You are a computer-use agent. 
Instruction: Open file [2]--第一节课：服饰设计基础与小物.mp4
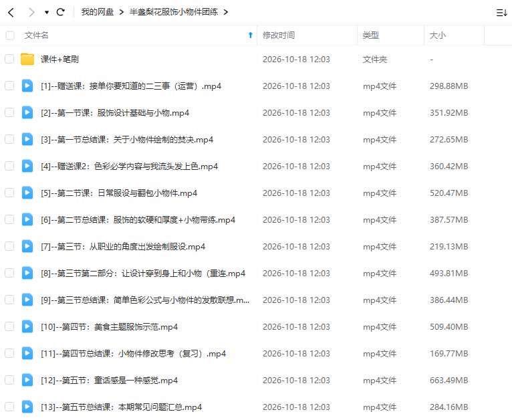pos(115,113)
